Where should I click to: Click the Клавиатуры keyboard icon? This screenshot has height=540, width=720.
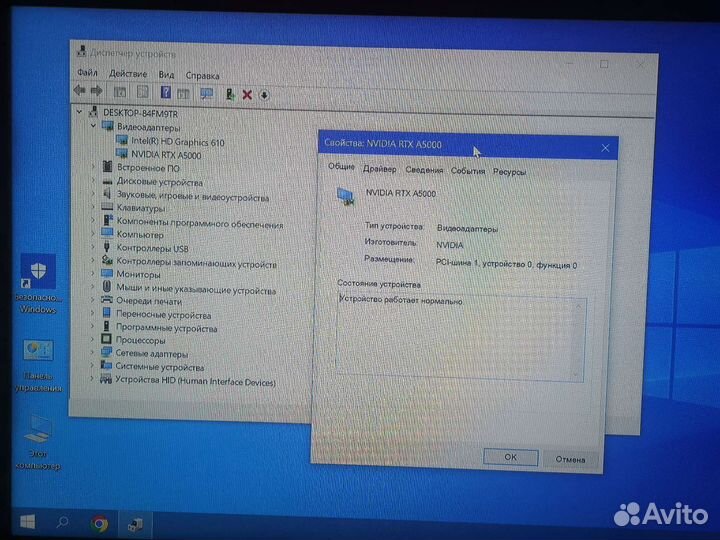107,207
